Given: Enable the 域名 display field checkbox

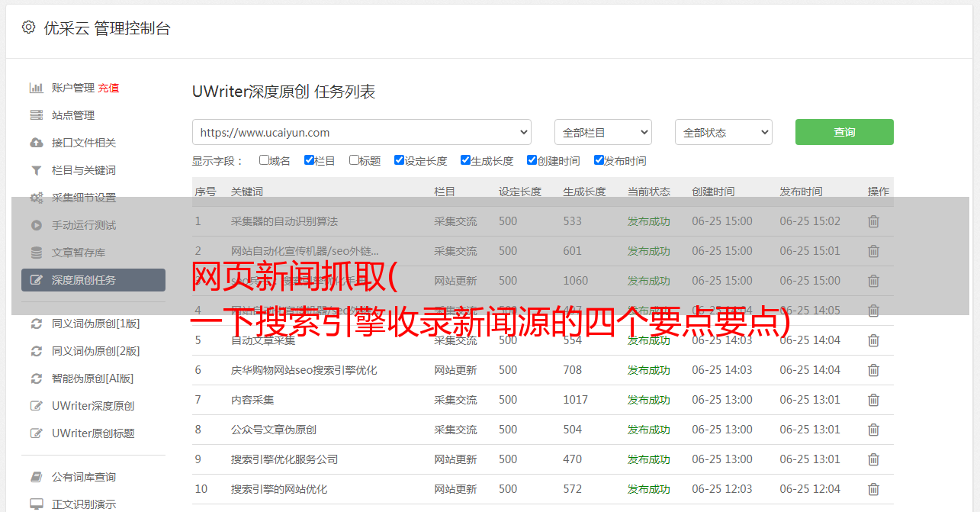Looking at the screenshot, I should pyautogui.click(x=264, y=160).
